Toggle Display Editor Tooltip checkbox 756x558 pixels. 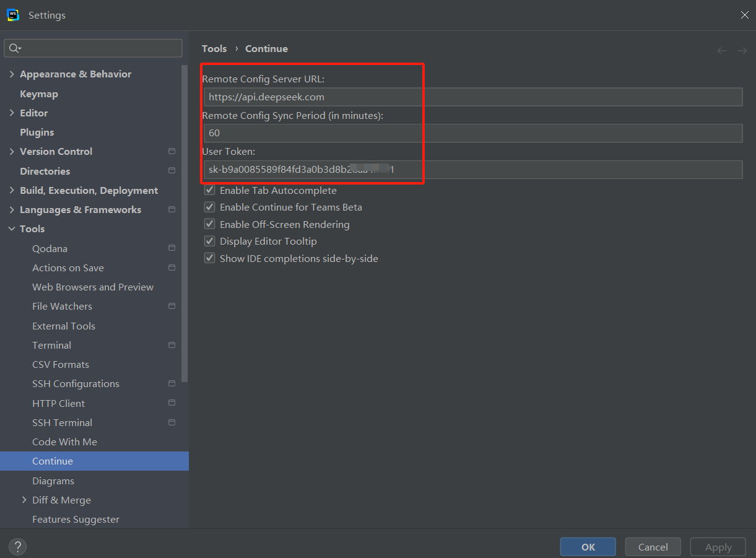tap(210, 241)
